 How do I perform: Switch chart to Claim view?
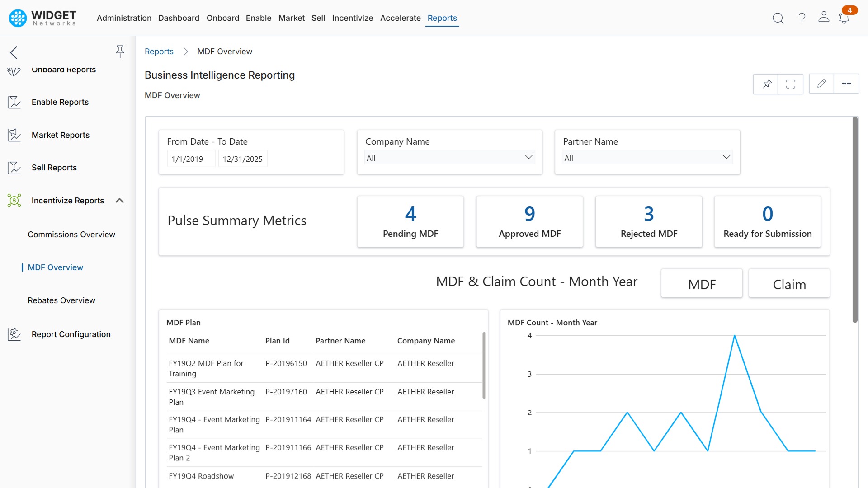click(x=789, y=284)
